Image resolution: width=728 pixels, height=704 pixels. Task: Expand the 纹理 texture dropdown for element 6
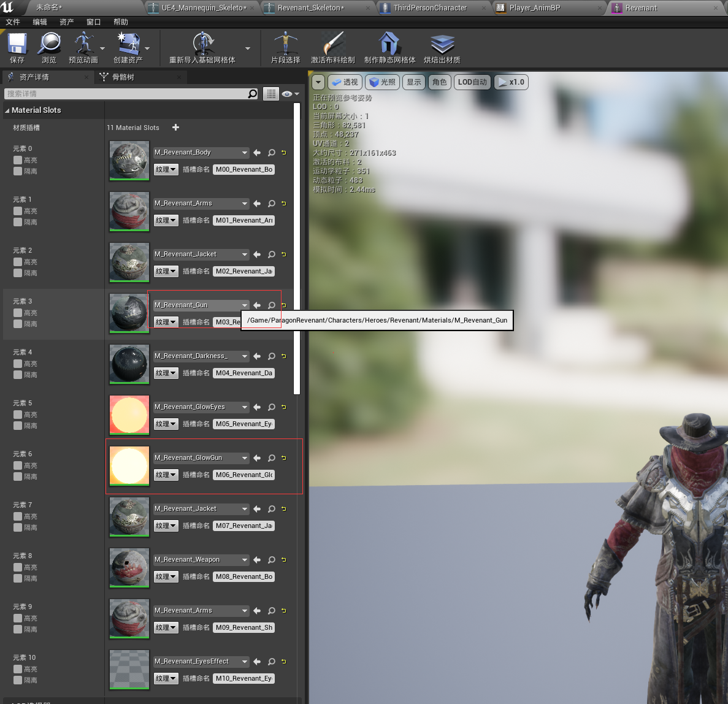(x=166, y=475)
